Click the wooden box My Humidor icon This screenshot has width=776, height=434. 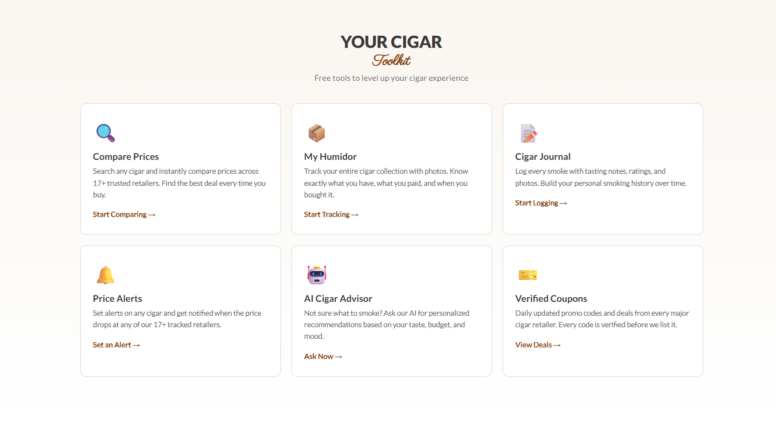(x=316, y=133)
